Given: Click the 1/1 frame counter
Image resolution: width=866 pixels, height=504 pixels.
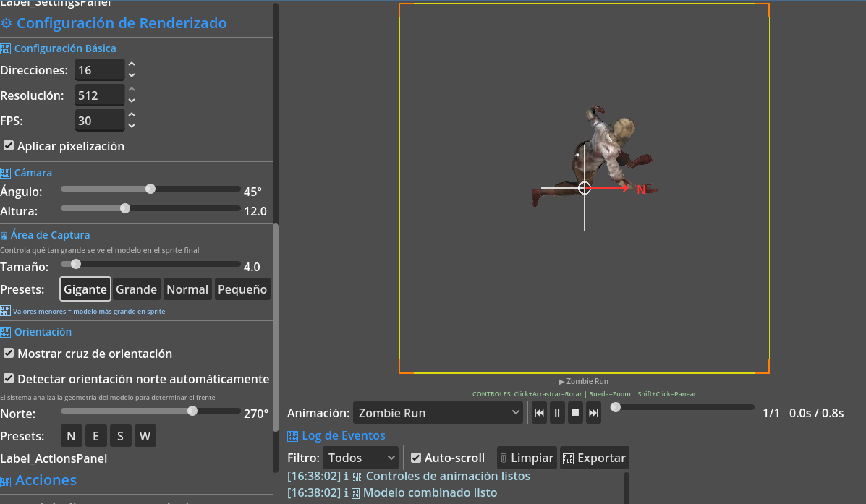Looking at the screenshot, I should (x=771, y=413).
